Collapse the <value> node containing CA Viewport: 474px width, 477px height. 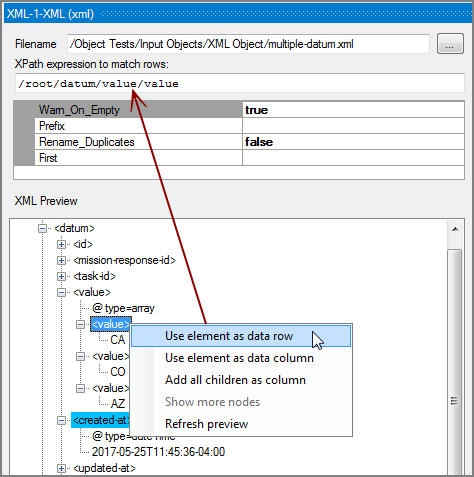80,325
